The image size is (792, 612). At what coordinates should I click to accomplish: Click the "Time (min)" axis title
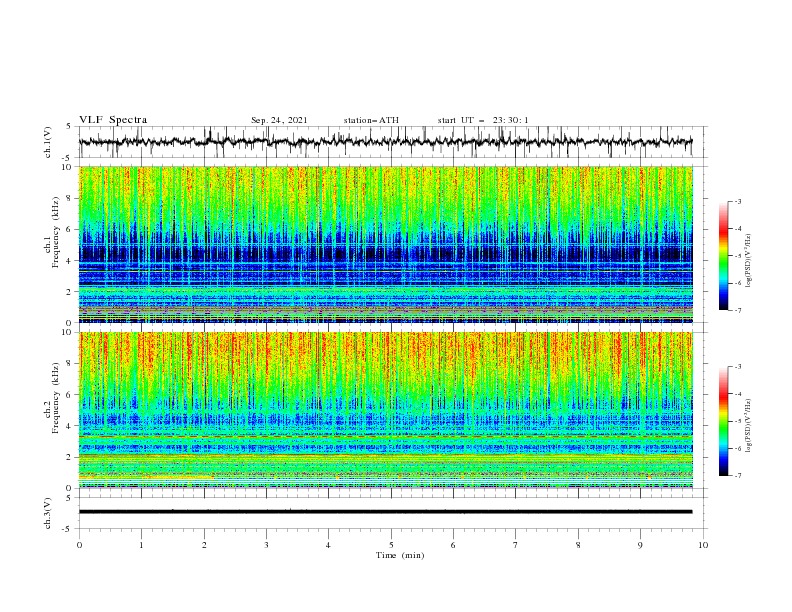400,555
